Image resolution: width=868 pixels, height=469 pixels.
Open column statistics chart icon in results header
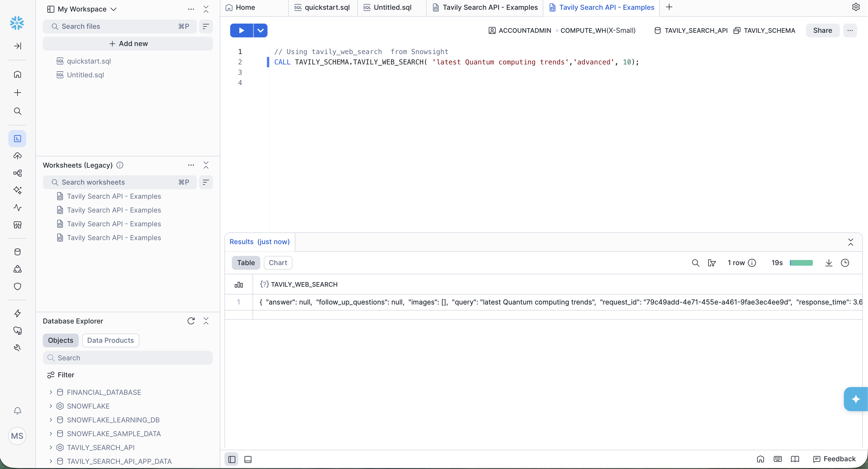pos(238,285)
